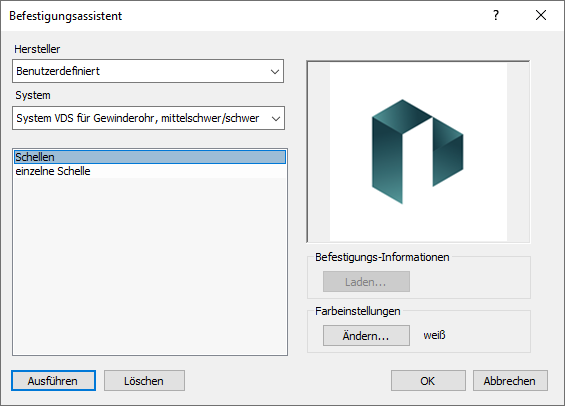Click the Löschen button
The width and height of the screenshot is (565, 406).
coord(144,380)
